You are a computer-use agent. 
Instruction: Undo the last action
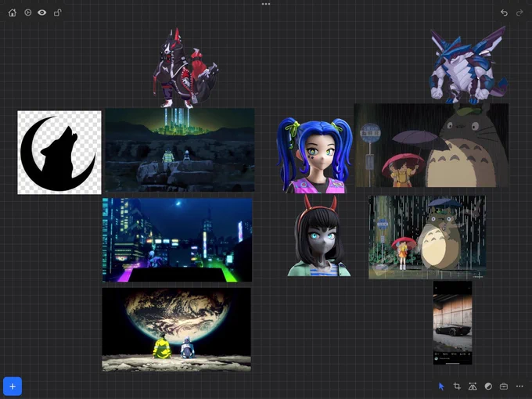504,13
